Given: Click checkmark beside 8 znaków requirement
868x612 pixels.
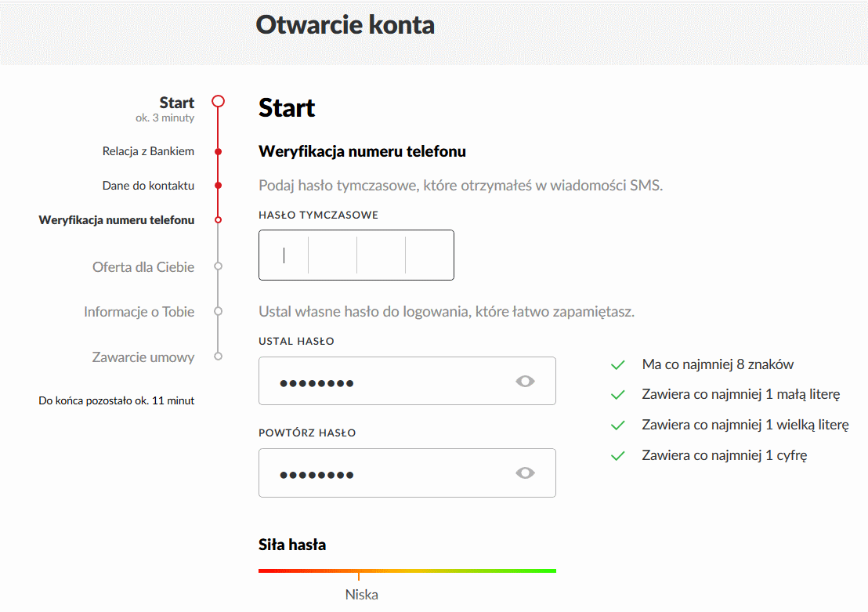Looking at the screenshot, I should tap(617, 365).
